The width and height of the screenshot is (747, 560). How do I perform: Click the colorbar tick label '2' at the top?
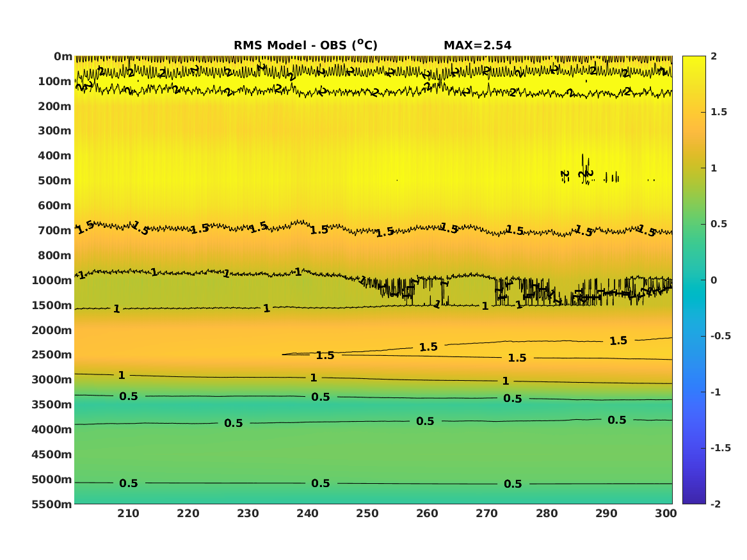click(x=714, y=56)
